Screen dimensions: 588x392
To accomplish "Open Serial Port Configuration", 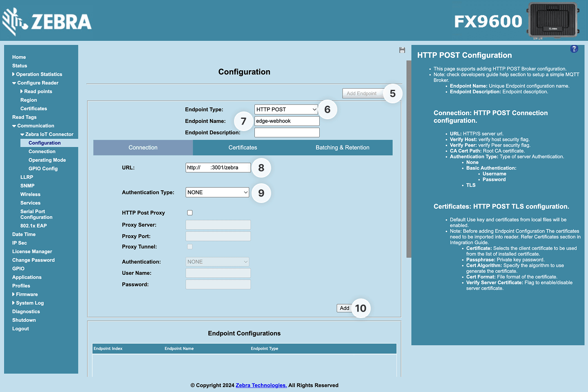I will tap(36, 214).
